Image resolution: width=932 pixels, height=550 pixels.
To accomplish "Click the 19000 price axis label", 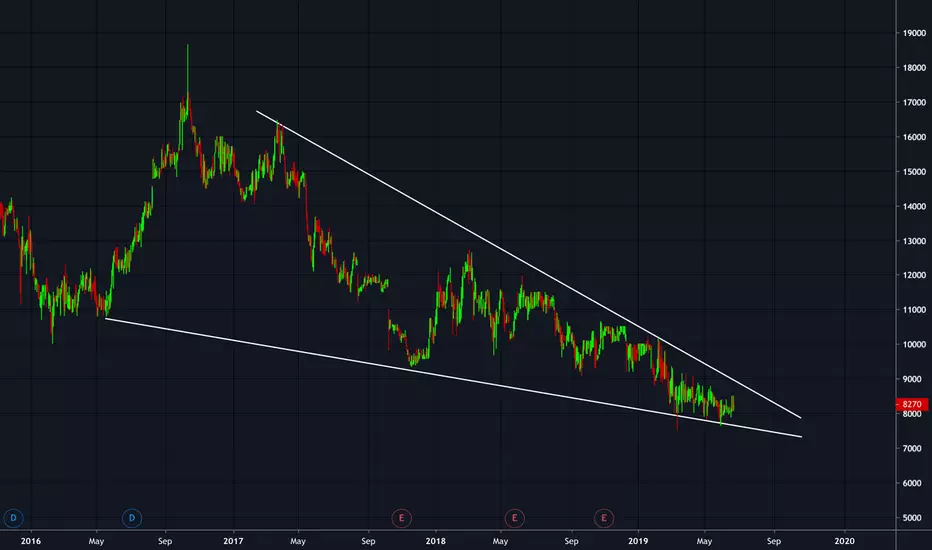I will [914, 33].
